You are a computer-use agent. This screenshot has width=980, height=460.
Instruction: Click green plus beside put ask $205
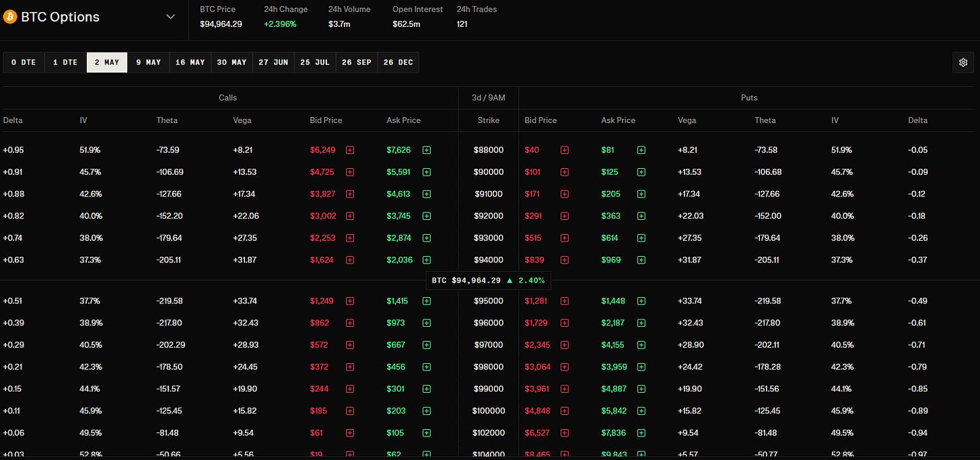pos(641,194)
